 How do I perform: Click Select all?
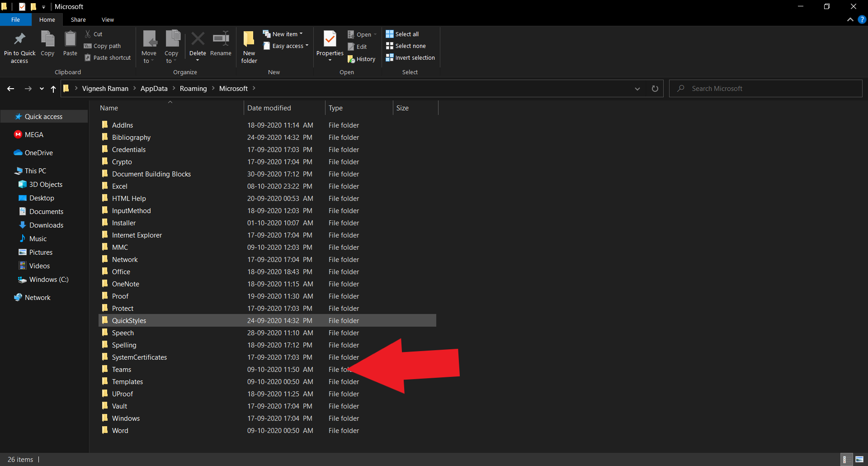(x=402, y=34)
